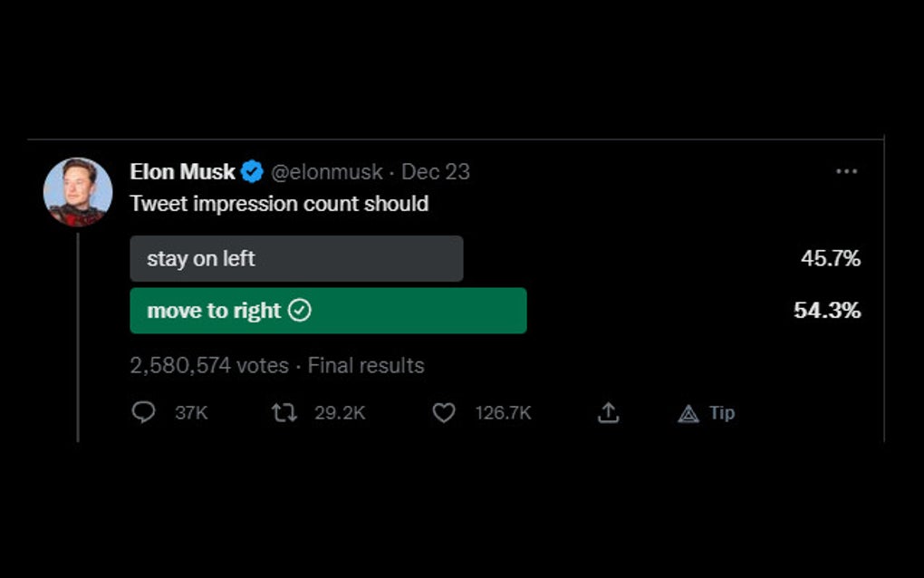Click the Dec 23 tweet timestamp
This screenshot has height=578, width=924.
pyautogui.click(x=435, y=171)
